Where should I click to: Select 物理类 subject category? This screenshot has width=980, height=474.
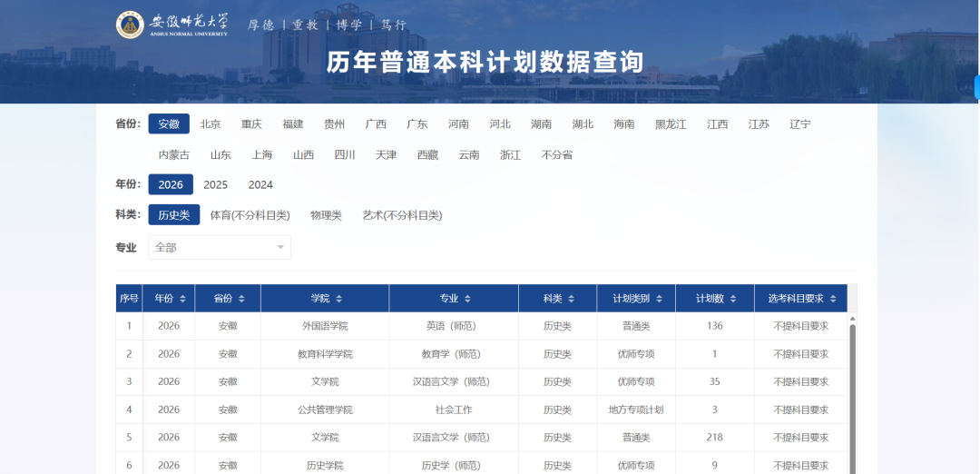point(327,215)
